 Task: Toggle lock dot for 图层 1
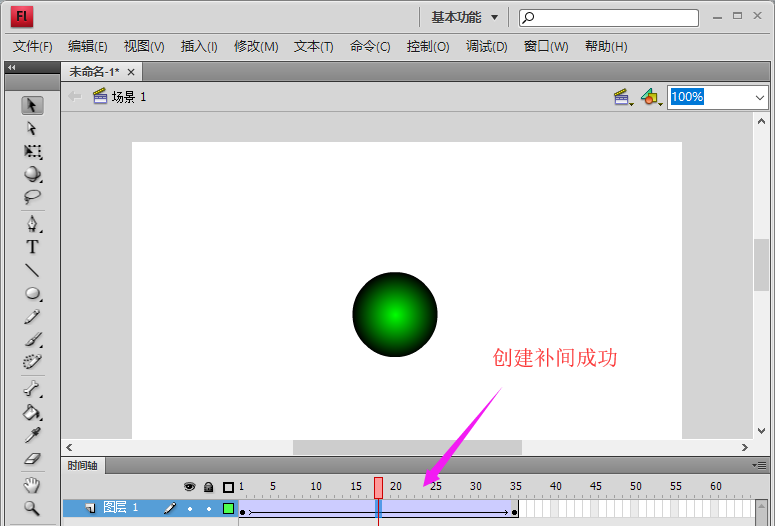[209, 509]
